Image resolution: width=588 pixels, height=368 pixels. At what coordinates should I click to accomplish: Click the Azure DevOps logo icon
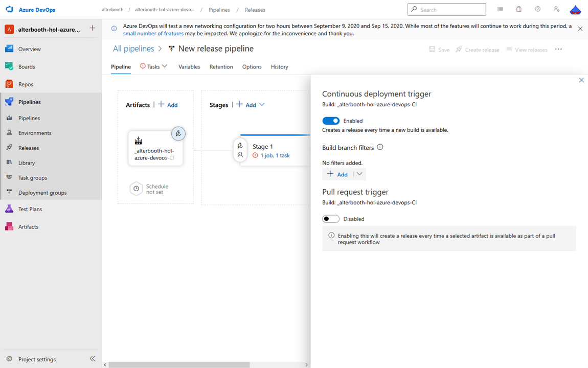click(x=9, y=9)
